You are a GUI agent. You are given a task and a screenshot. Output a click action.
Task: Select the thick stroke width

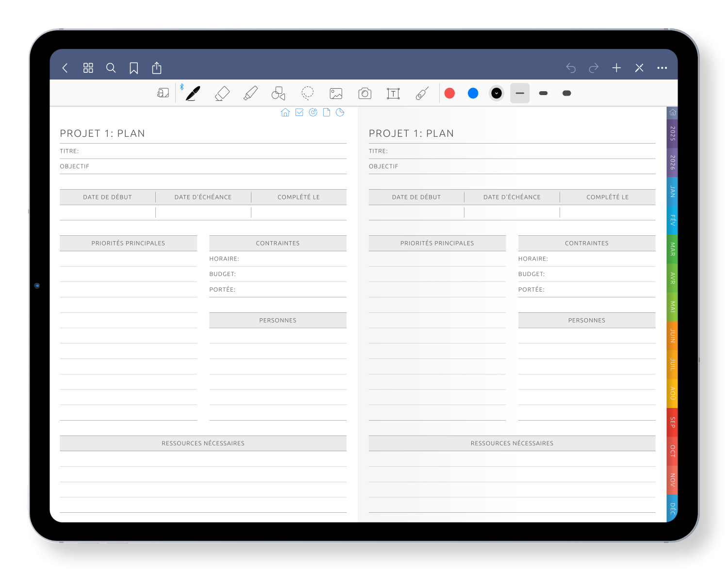[566, 93]
